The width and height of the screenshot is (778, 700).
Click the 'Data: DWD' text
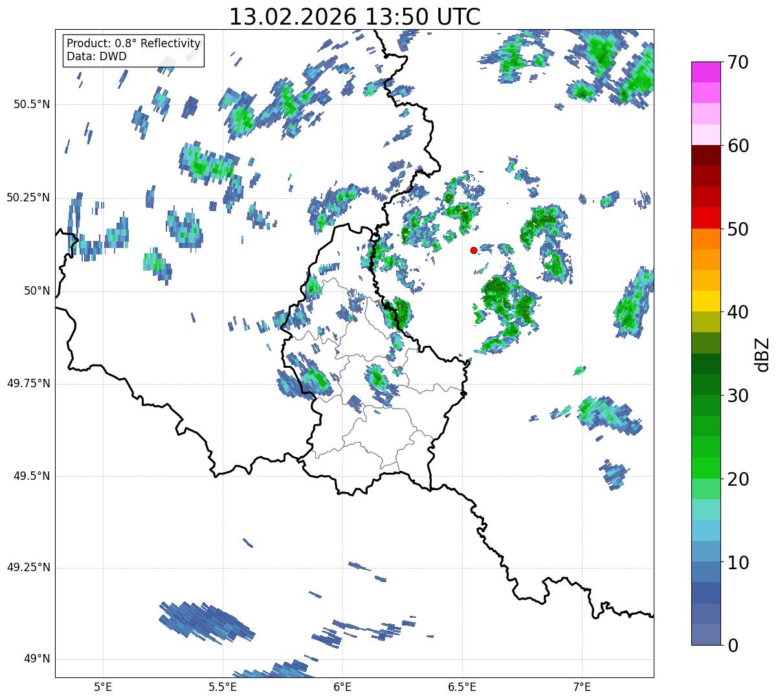point(97,56)
